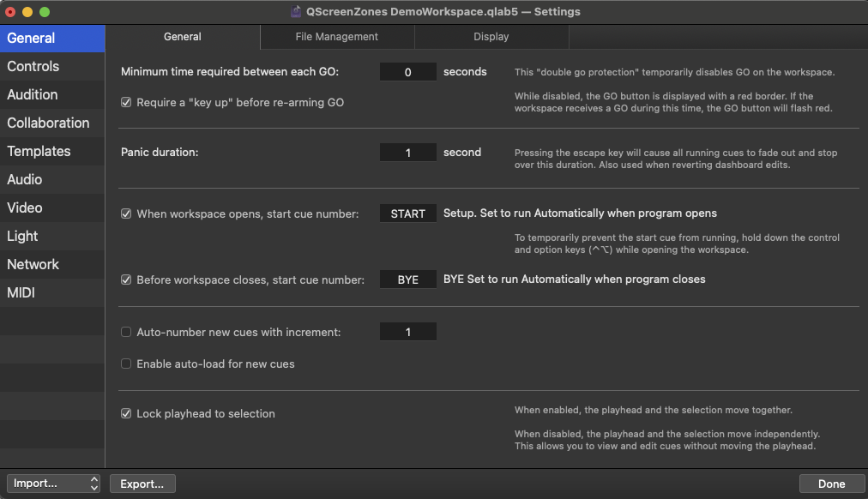Enable auto-load for new cues
The height and width of the screenshot is (499, 868).
point(126,364)
